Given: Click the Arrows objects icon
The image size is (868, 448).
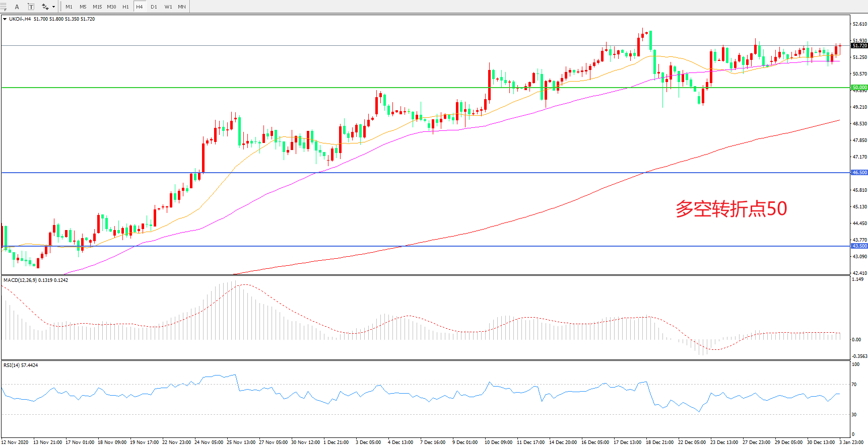Looking at the screenshot, I should 45,7.
